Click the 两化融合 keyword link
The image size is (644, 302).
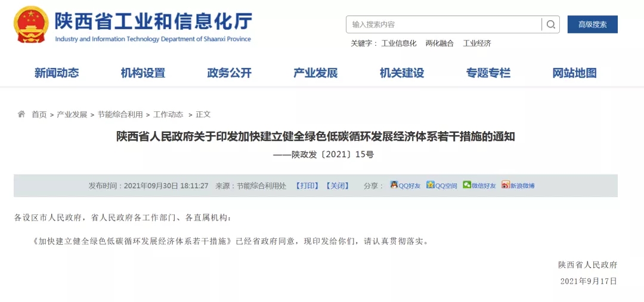439,43
